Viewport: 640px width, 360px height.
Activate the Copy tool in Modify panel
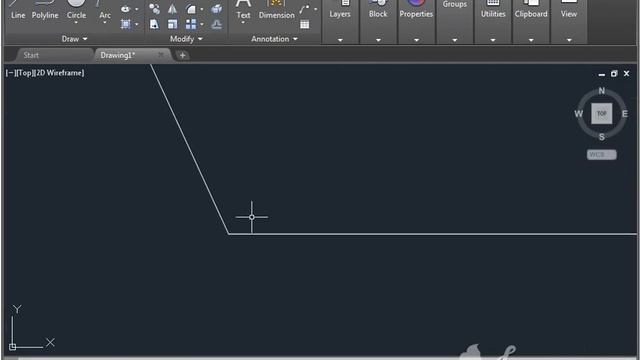point(154,9)
